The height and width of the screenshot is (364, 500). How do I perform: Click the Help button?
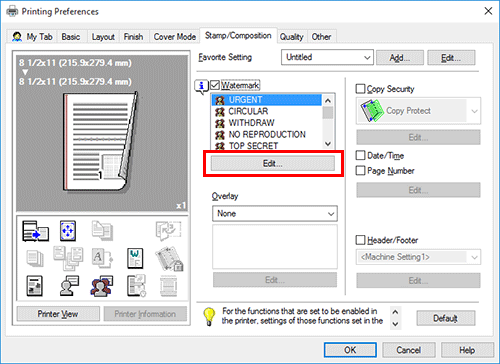point(467,350)
